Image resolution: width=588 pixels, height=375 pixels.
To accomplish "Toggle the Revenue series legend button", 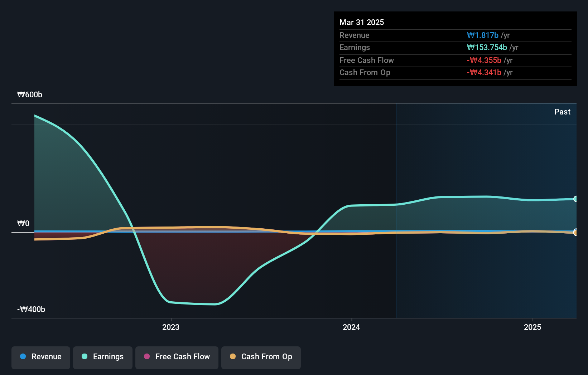I will pyautogui.click(x=41, y=357).
